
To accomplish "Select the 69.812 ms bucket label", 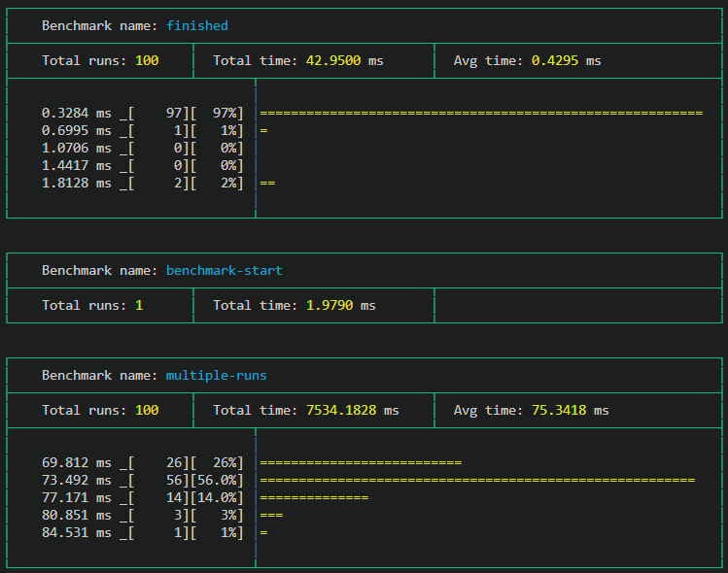I will [x=77, y=462].
